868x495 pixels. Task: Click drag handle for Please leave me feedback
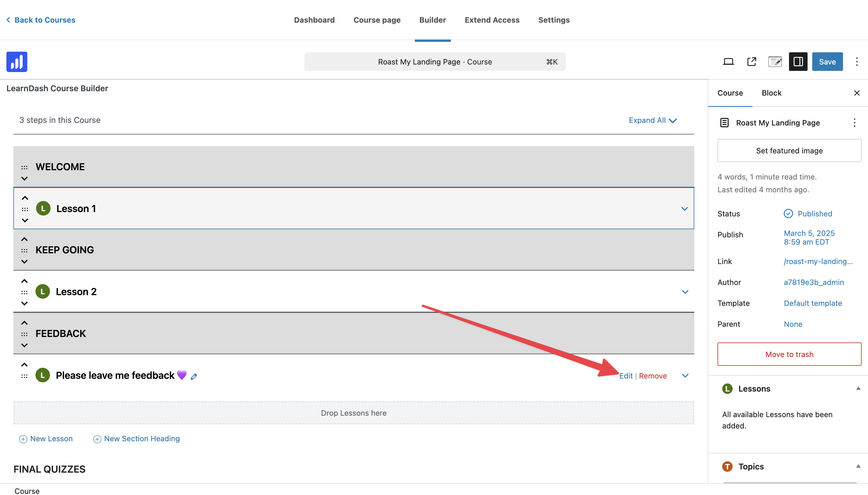click(x=24, y=376)
